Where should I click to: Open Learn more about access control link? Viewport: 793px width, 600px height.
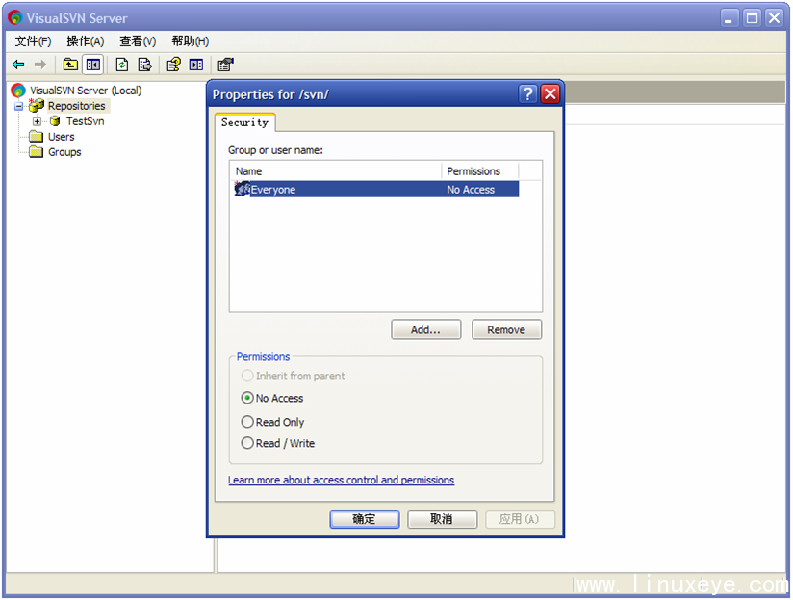pos(341,480)
